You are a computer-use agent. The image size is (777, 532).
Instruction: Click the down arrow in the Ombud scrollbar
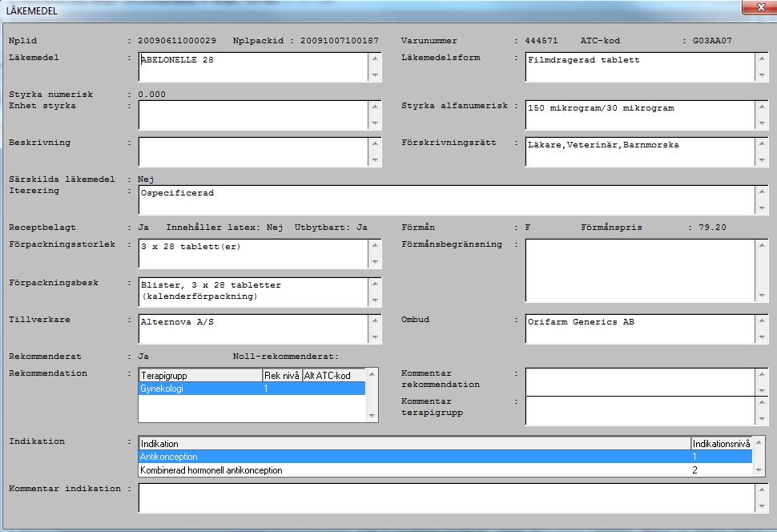[762, 337]
